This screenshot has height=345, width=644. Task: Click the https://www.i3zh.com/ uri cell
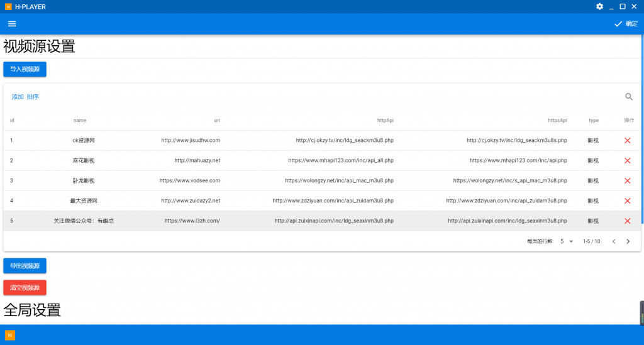click(192, 221)
